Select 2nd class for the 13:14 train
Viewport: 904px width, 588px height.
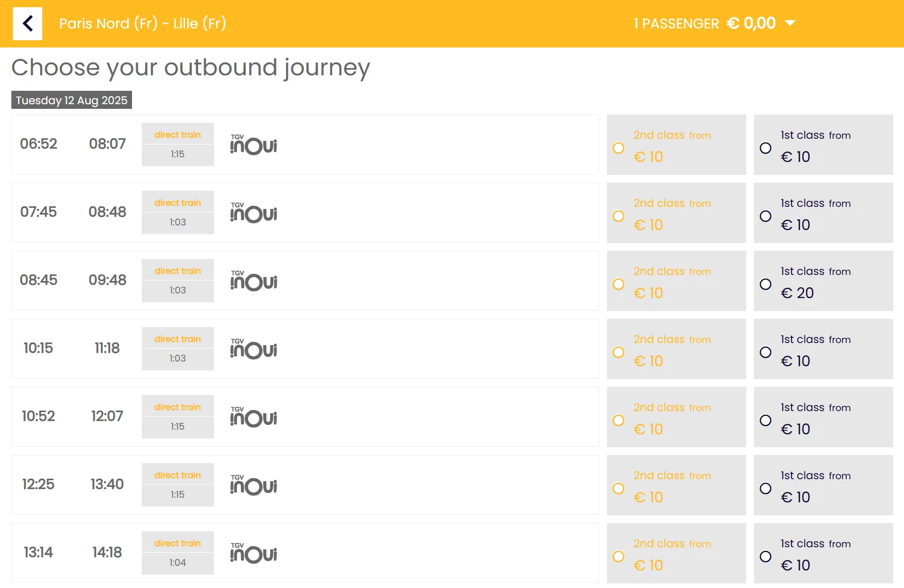pos(618,557)
